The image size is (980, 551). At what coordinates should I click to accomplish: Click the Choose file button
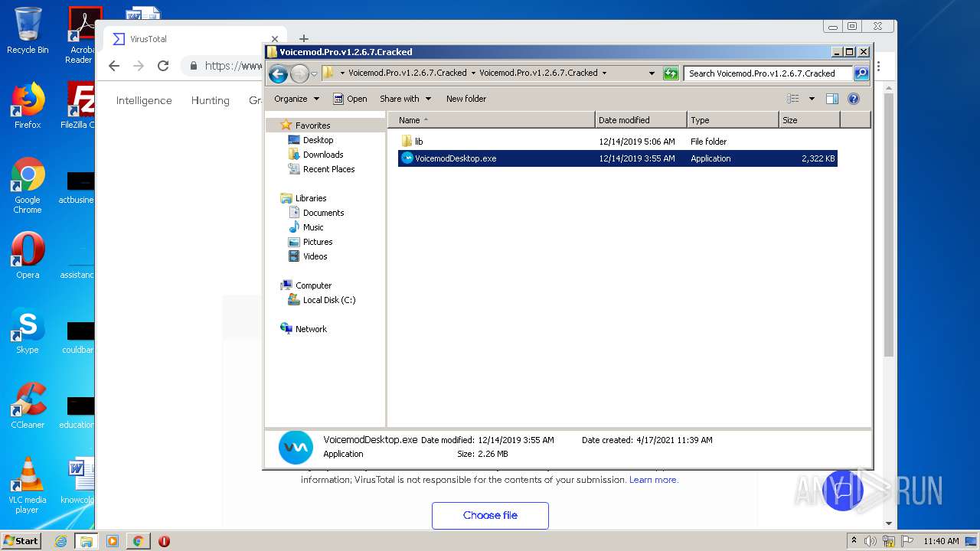pyautogui.click(x=490, y=515)
